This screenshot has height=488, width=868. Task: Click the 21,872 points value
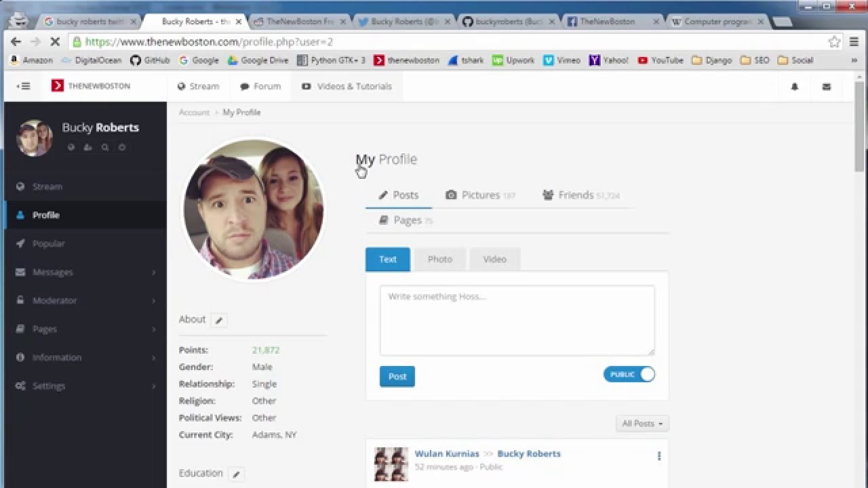(x=266, y=350)
